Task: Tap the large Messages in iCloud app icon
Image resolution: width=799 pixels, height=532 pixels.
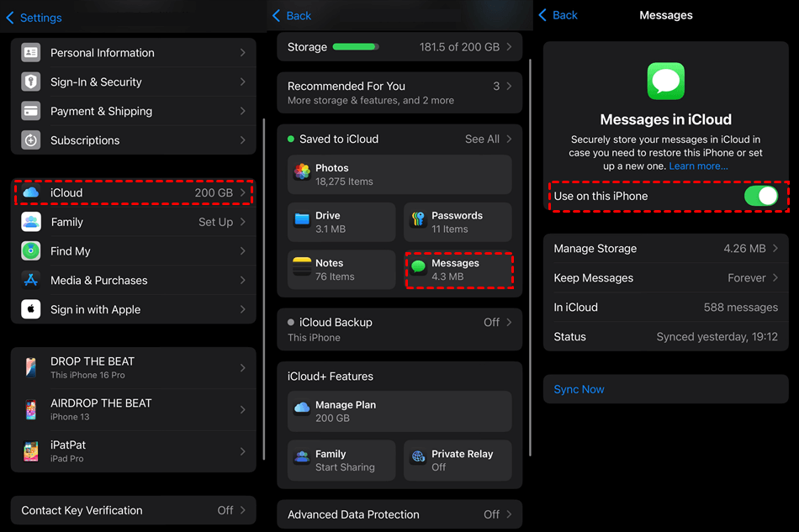Action: point(665,81)
